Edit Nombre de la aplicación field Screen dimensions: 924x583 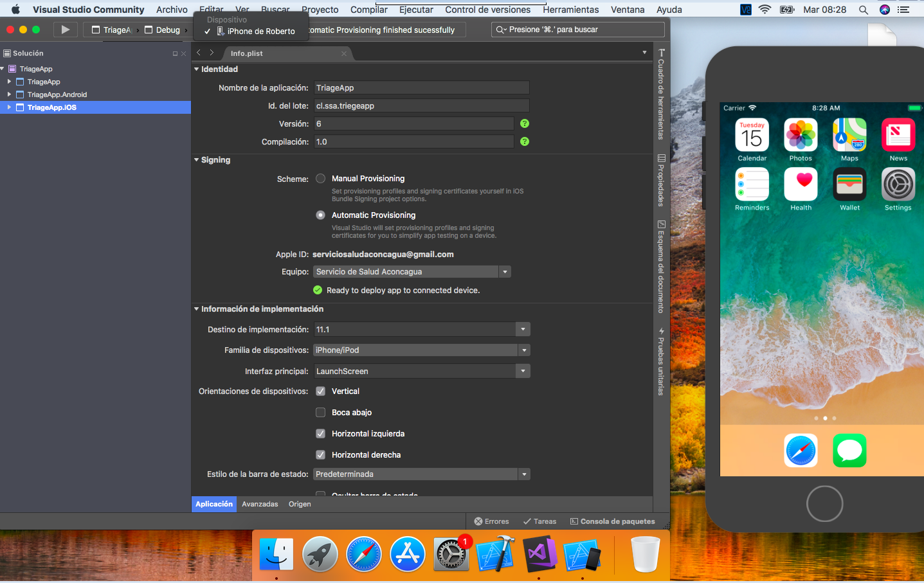coord(422,88)
